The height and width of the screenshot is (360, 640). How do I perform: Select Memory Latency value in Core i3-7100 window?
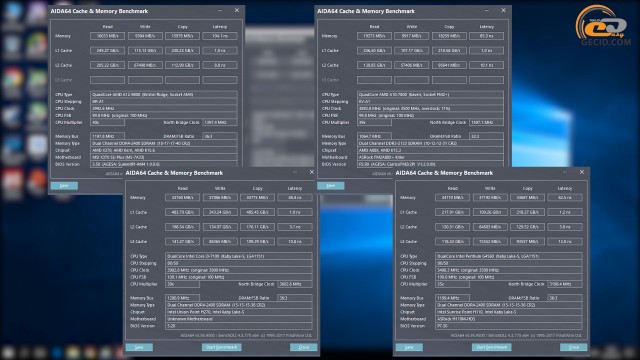295,198
